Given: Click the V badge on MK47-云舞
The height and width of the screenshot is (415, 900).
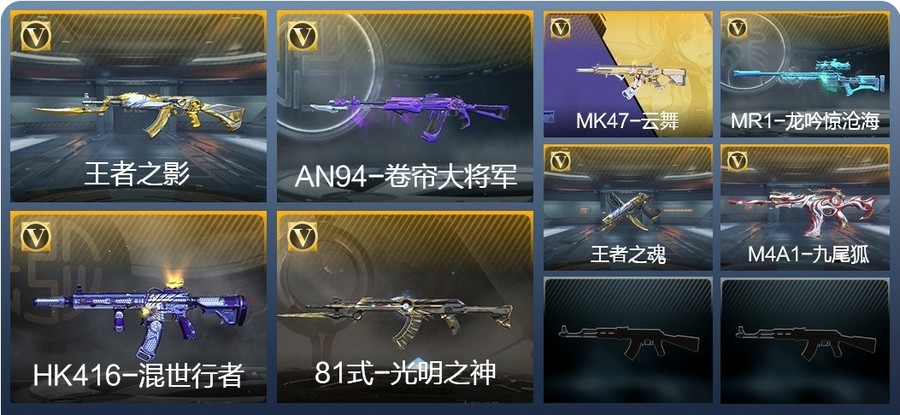Looking at the screenshot, I should 560,28.
